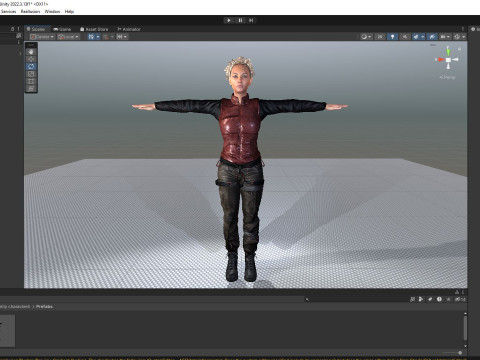Toggle scene lighting bulb button
Viewport: 480px width, 360px height.
click(x=392, y=37)
